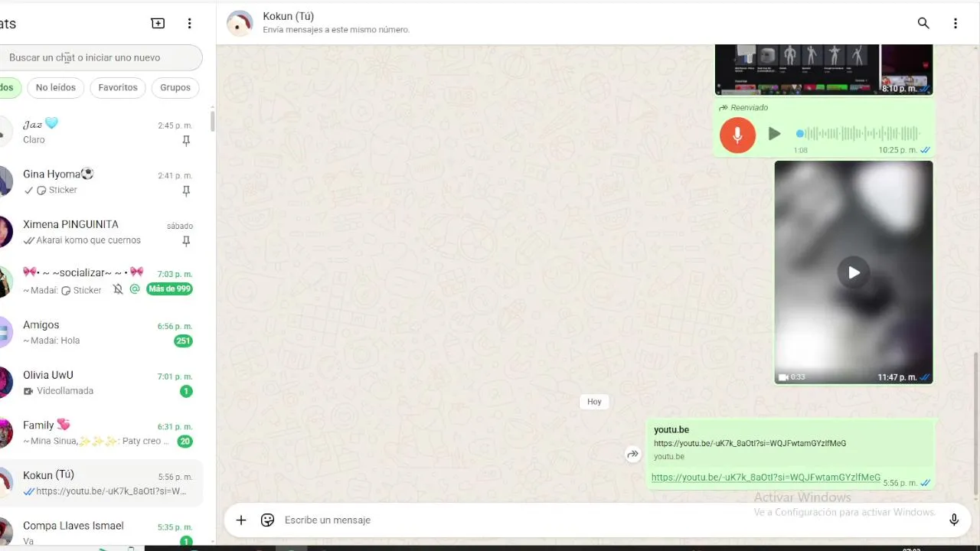The width and height of the screenshot is (980, 551).
Task: Open the socializar group chat
Action: coord(102,282)
